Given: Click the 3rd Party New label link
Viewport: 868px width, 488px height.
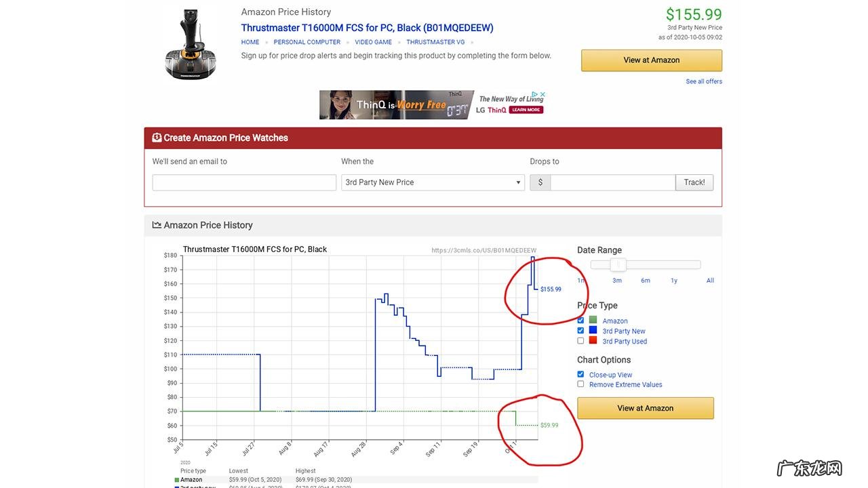Looking at the screenshot, I should (x=624, y=331).
